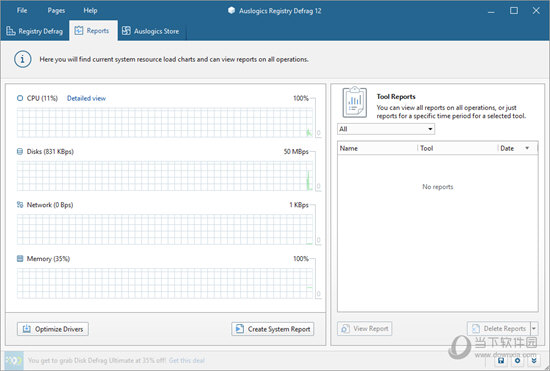The width and height of the screenshot is (550, 371).
Task: Open the Get this deal link
Action: click(x=187, y=360)
